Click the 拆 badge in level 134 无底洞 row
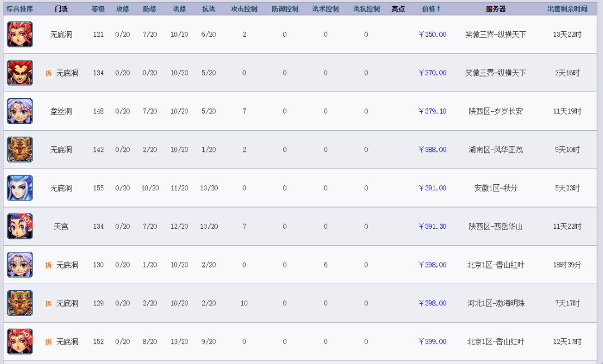 (x=49, y=73)
